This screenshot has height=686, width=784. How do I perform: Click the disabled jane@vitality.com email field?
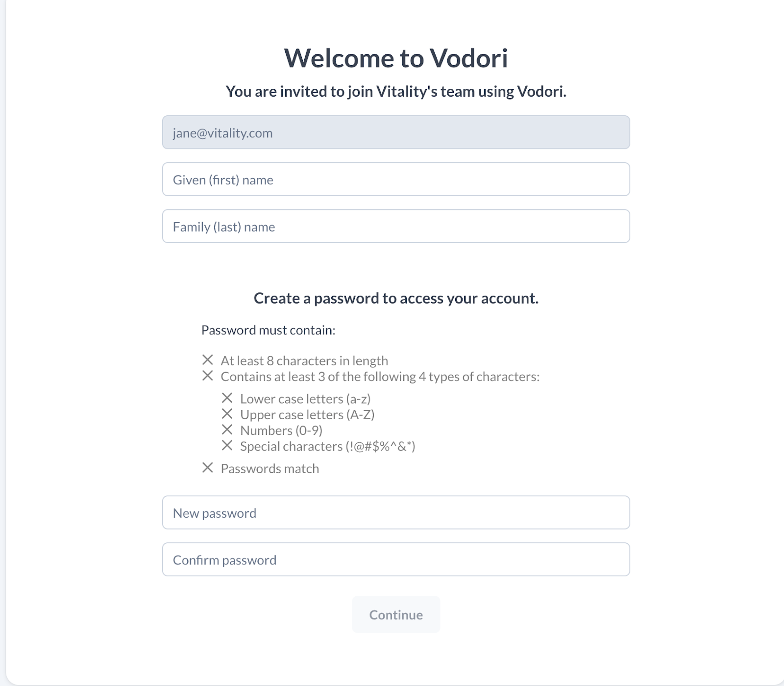pyautogui.click(x=396, y=132)
